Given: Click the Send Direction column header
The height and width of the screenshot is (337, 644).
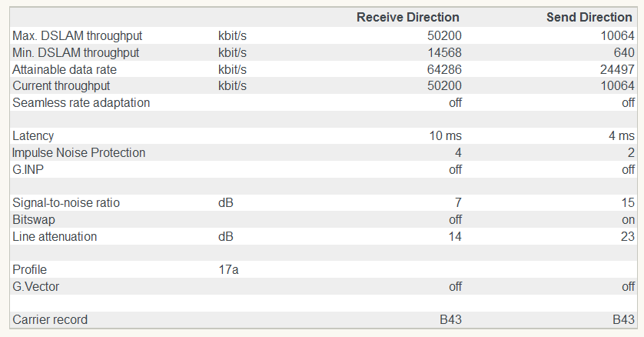Looking at the screenshot, I should click(589, 17).
